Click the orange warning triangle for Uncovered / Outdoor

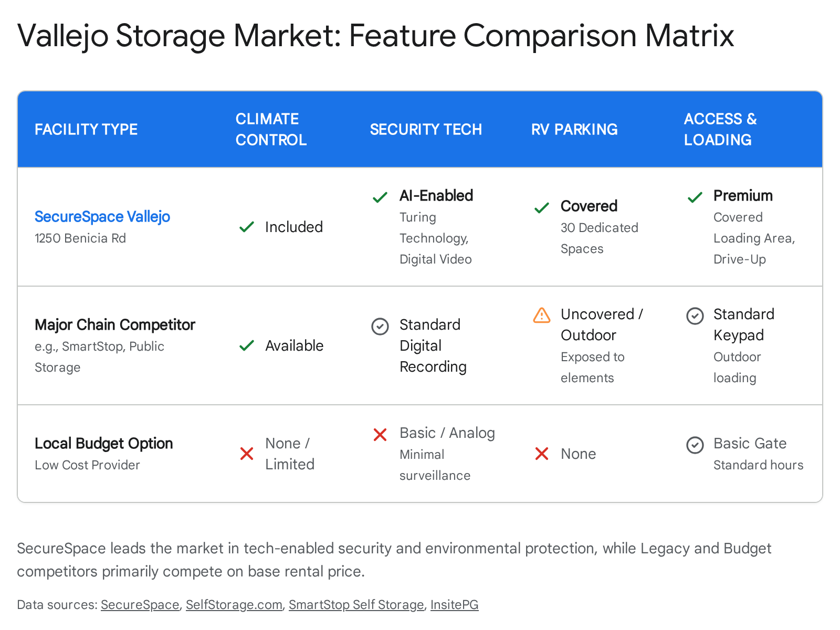(542, 315)
